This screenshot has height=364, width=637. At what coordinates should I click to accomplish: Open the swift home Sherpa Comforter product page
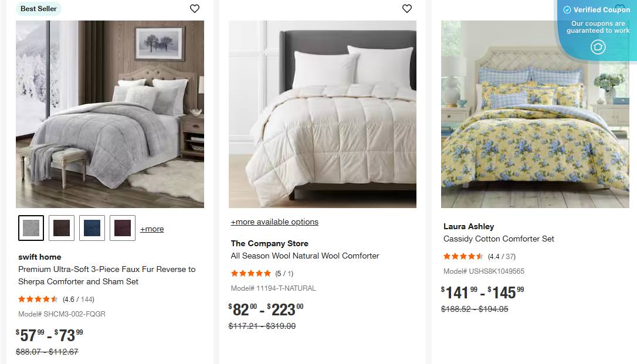click(x=106, y=274)
